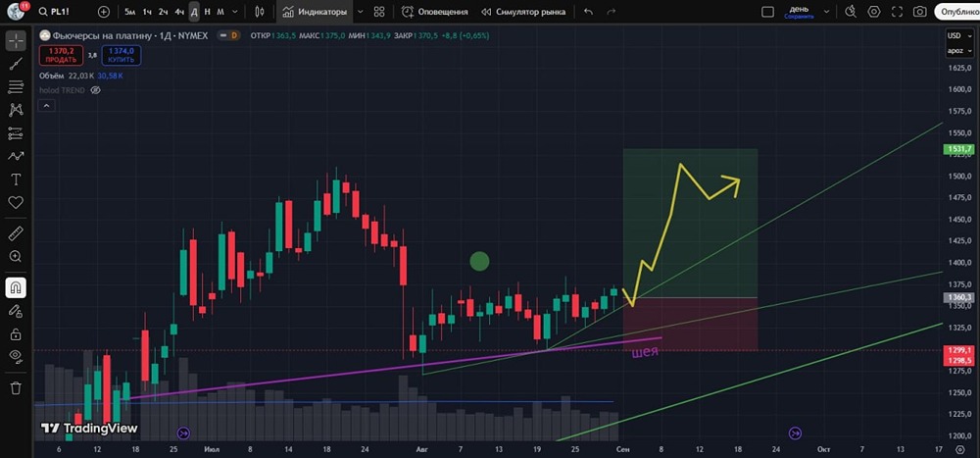This screenshot has width=980, height=458.
Task: Toggle hide all drawings eye
Action: (x=16, y=357)
